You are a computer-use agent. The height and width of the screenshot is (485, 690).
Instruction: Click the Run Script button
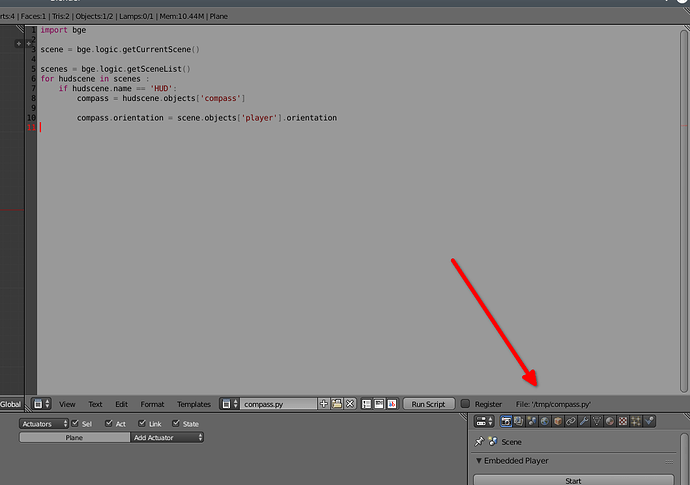[429, 404]
